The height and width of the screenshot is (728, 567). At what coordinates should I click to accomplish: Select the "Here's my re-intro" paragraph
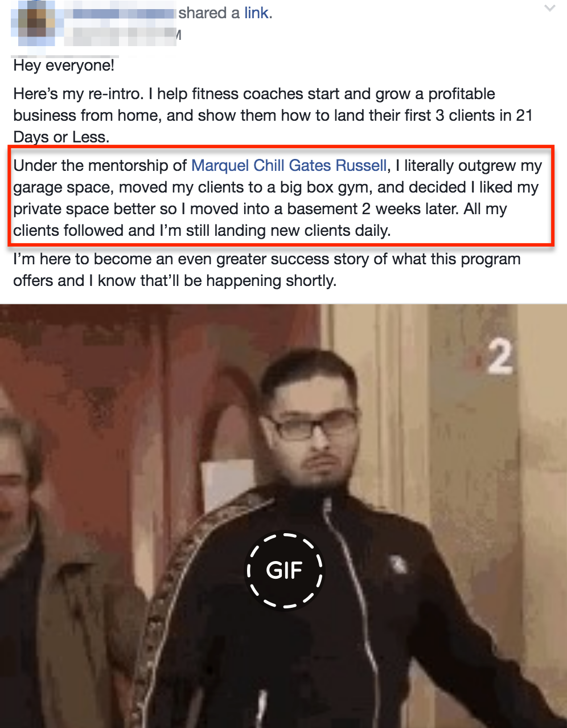273,115
